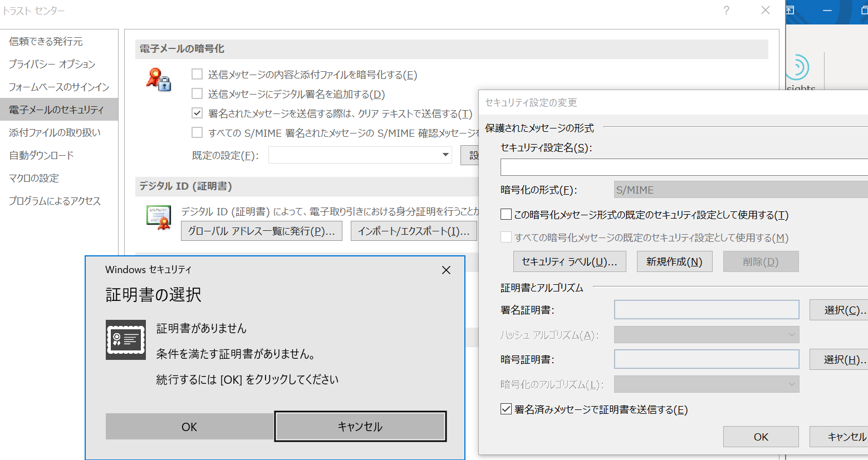This screenshot has width=868, height=460.
Task: Click the 証明書の選択 heading
Action: click(153, 294)
